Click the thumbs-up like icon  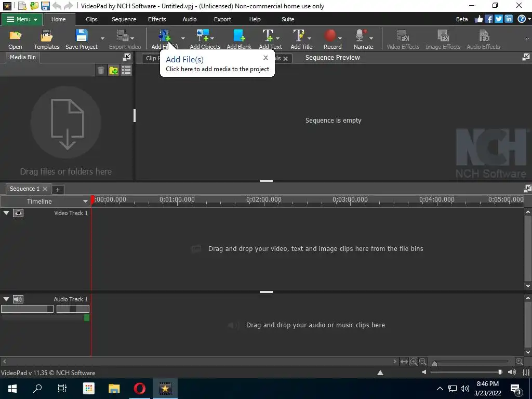click(478, 19)
